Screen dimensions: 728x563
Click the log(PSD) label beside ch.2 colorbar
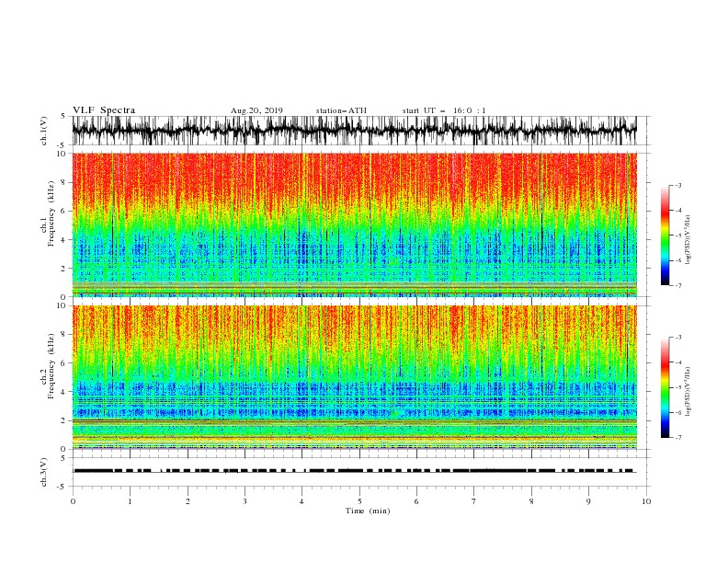pos(688,392)
